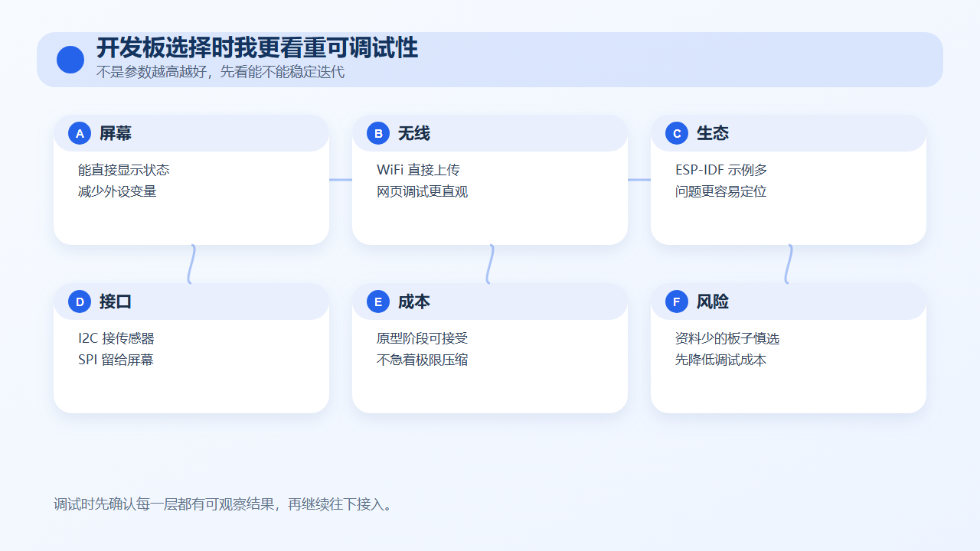
Task: Click the 成本 card heading
Action: [414, 302]
